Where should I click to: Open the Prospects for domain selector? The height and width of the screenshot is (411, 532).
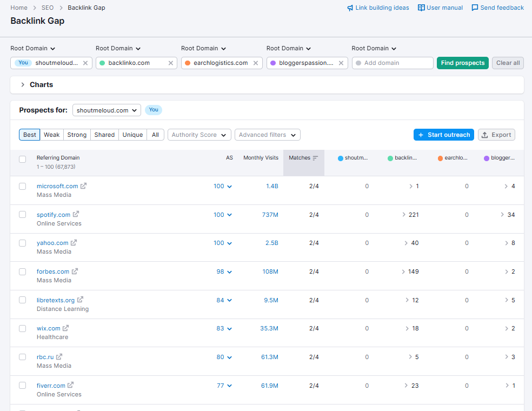[107, 110]
